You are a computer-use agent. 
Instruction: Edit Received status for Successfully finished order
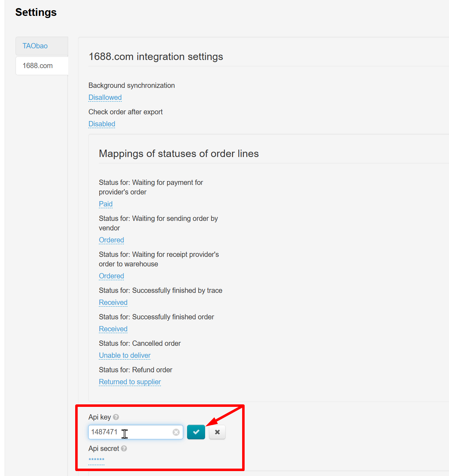[x=113, y=329]
